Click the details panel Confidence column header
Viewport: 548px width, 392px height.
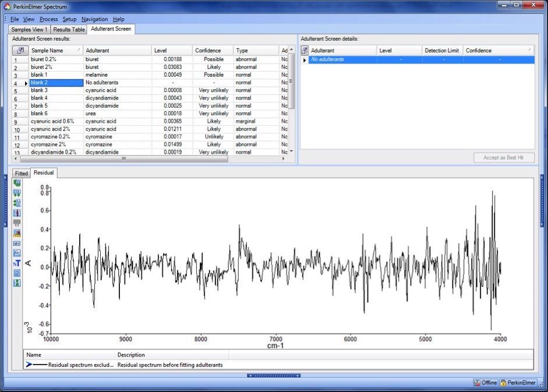coord(498,50)
